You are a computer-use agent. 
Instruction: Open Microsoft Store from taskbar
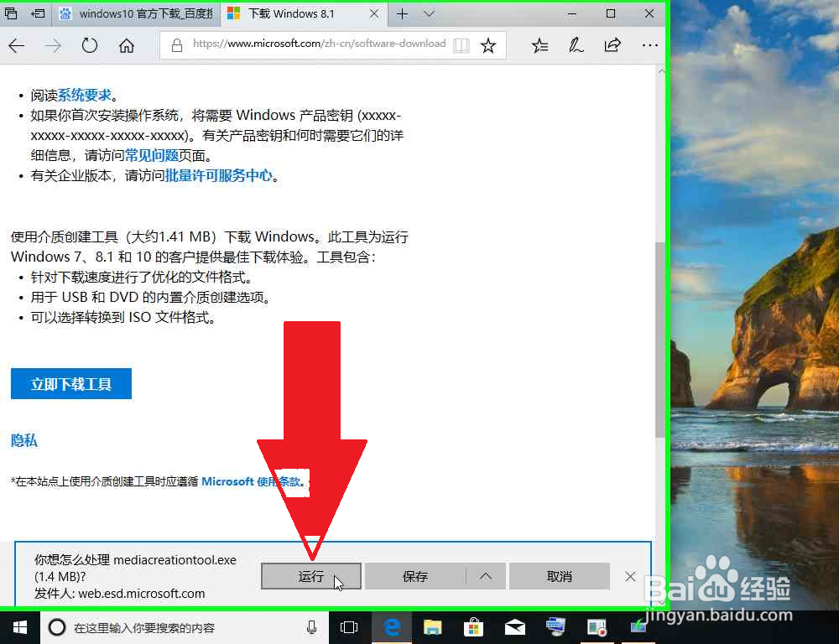(473, 627)
